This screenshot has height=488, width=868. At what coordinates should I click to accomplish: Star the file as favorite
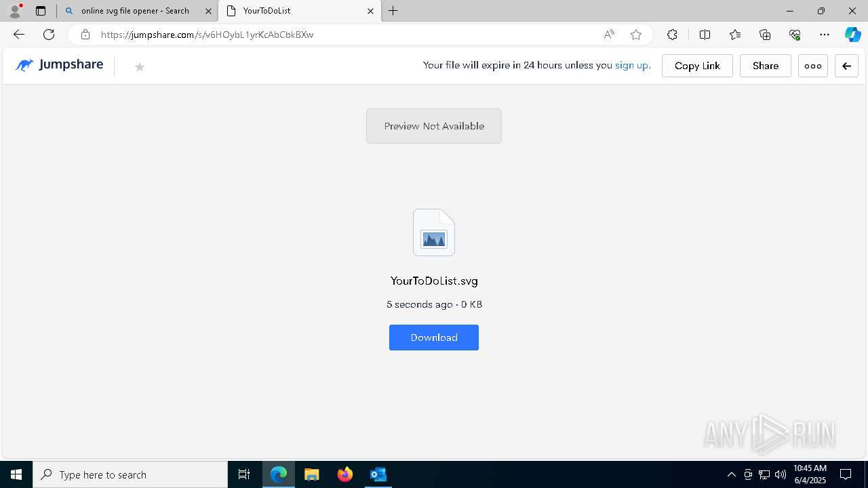click(140, 66)
